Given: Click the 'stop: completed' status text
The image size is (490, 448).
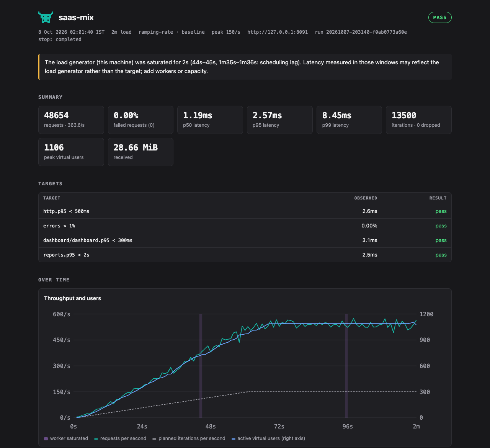Looking at the screenshot, I should 60,39.
